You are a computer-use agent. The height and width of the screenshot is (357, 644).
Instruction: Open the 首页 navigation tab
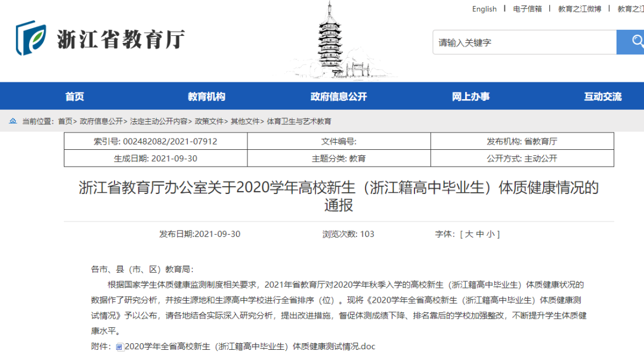(x=75, y=96)
